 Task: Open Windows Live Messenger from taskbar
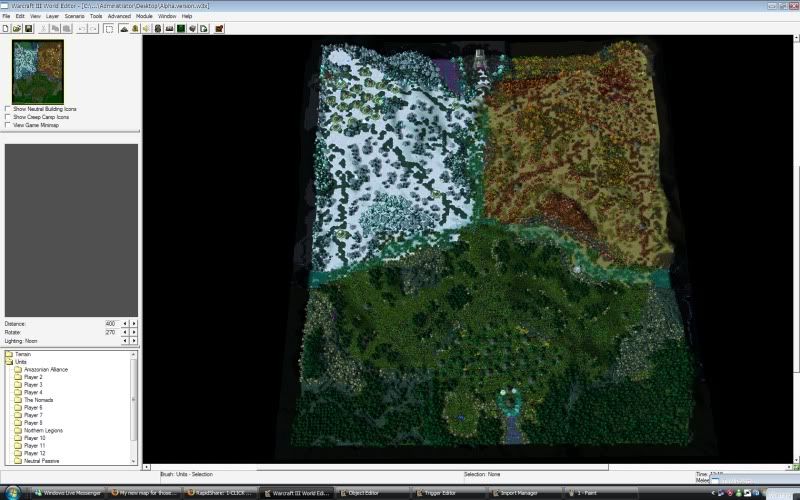tap(68, 493)
